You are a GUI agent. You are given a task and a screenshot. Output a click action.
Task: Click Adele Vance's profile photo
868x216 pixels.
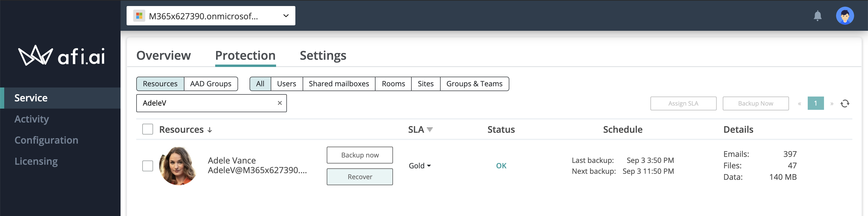[178, 166]
